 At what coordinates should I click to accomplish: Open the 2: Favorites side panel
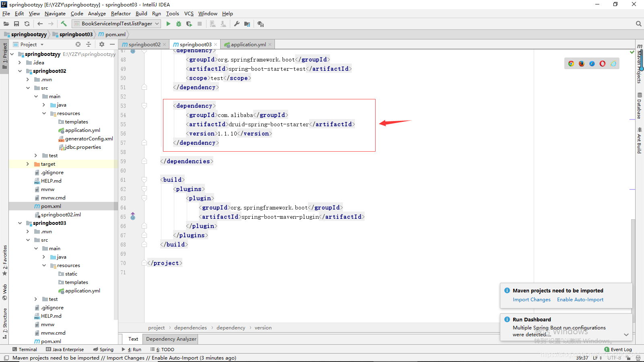(x=5, y=260)
